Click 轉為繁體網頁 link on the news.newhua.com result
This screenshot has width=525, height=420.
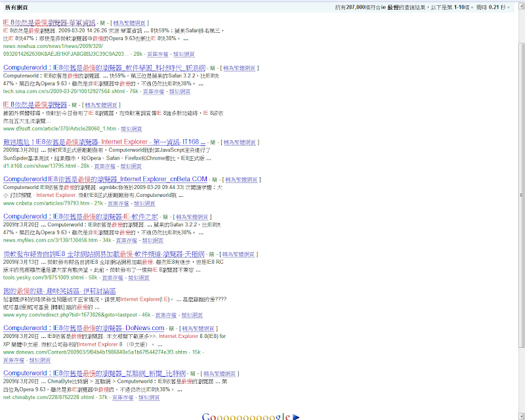129,23
